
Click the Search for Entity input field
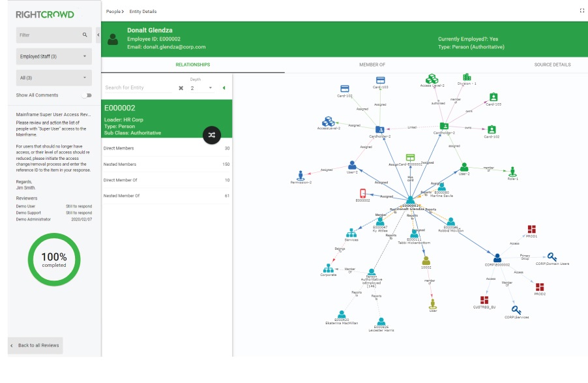tap(134, 87)
